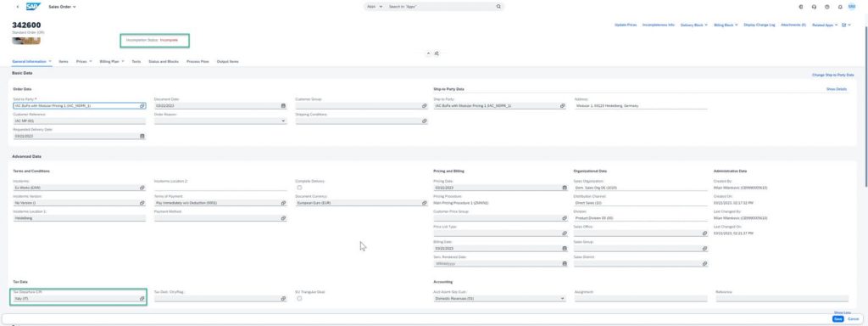This screenshot has height=326, width=868.
Task: Open Terms of Payment value help
Action: pyautogui.click(x=283, y=203)
